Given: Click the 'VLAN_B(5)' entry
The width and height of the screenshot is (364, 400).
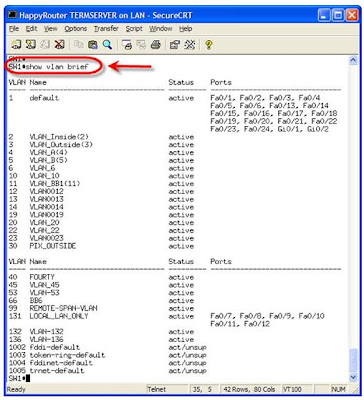Looking at the screenshot, I should (x=49, y=160).
